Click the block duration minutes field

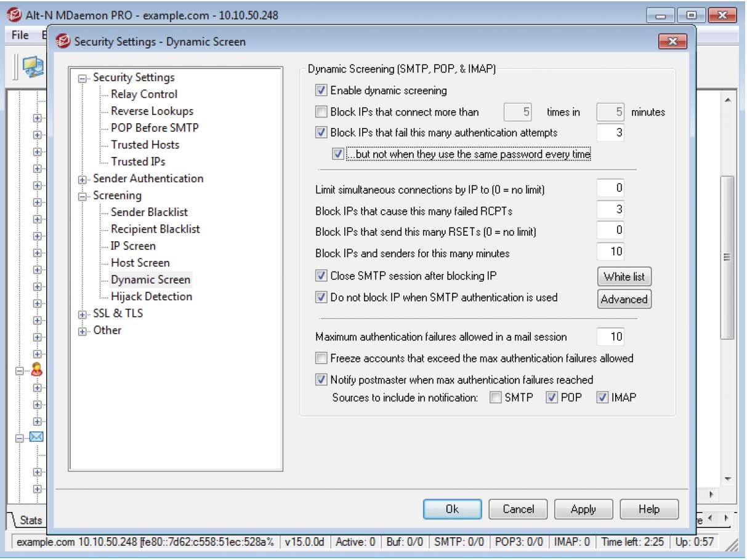[610, 252]
